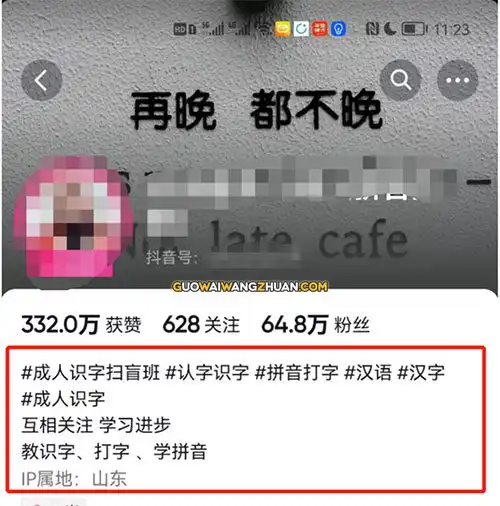The image size is (500, 506).
Task: Open hashtag #认字识字
Action: click(207, 372)
